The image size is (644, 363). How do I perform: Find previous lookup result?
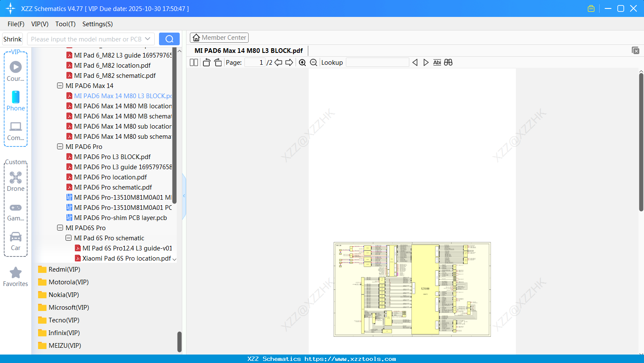[415, 63]
